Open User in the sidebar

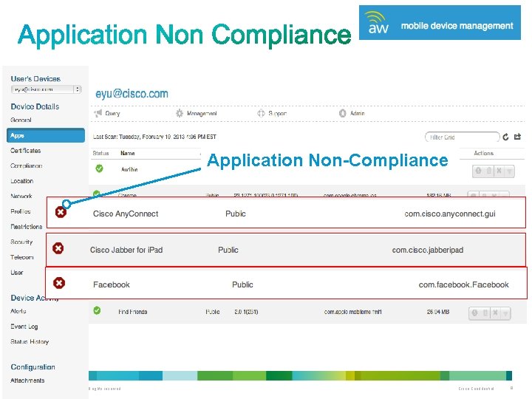point(16,273)
